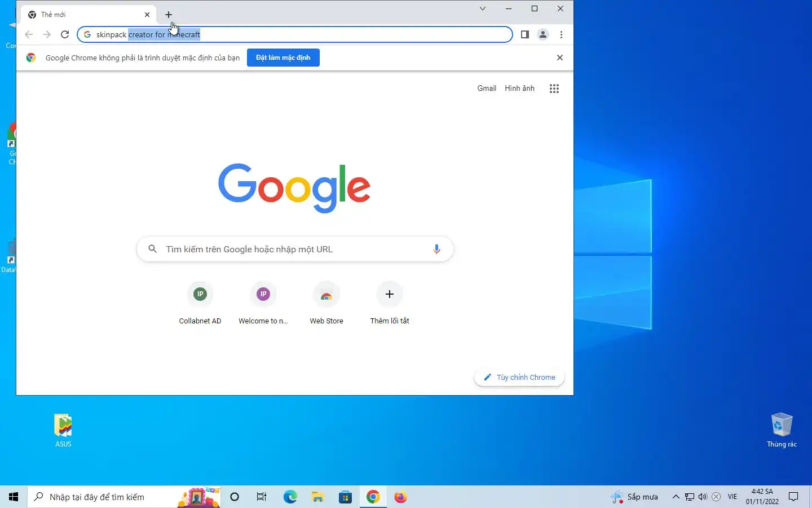
Task: Show hidden system tray icons
Action: tap(676, 497)
